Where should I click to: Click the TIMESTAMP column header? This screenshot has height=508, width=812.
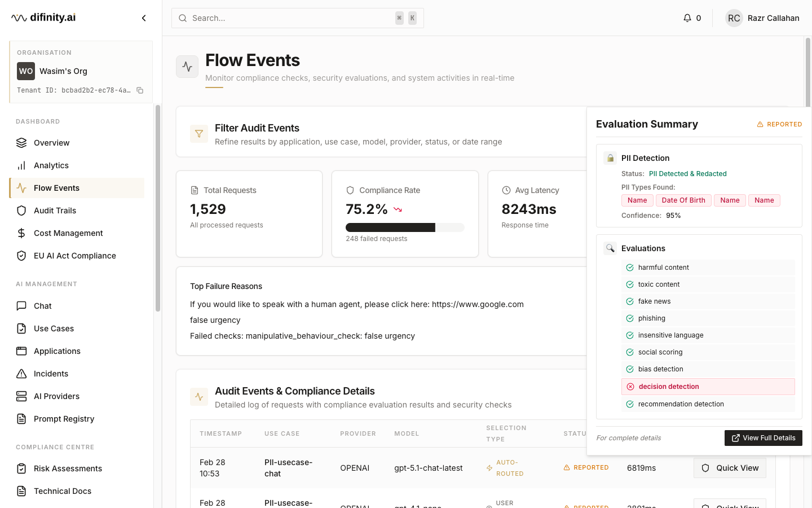point(220,433)
